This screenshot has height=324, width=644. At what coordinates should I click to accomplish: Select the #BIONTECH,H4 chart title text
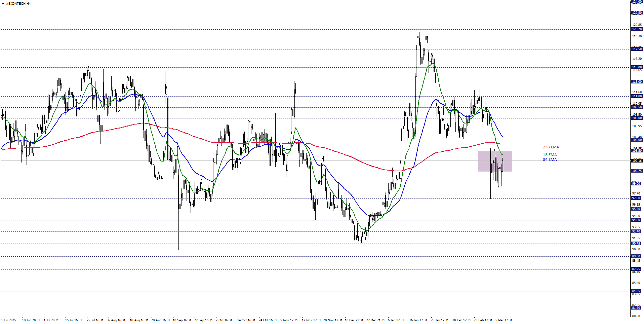(18, 3)
